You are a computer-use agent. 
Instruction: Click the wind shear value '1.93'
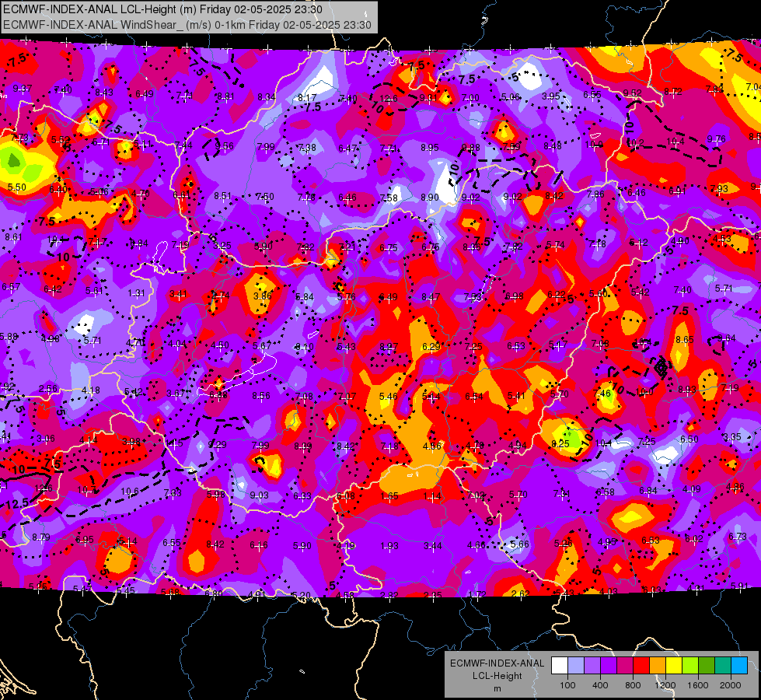(389, 546)
